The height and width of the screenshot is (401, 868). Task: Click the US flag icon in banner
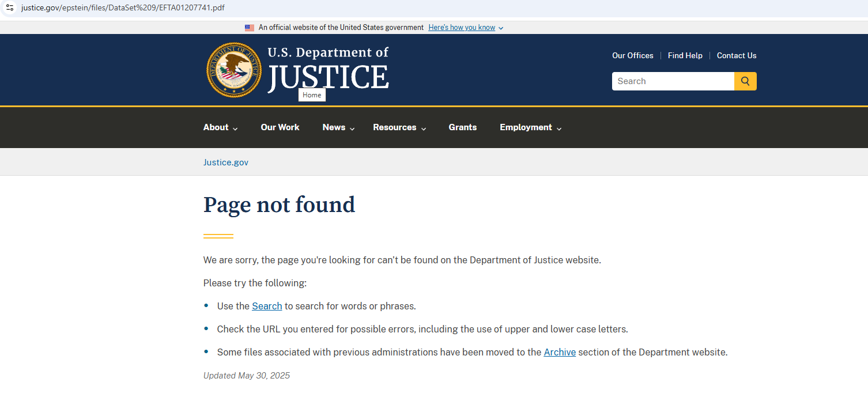click(x=250, y=28)
